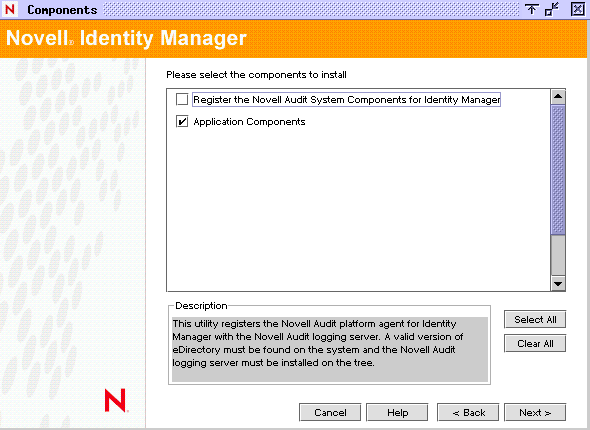Click the maximize window icon in title bar

[552, 9]
